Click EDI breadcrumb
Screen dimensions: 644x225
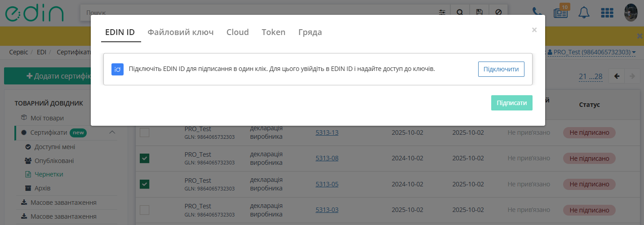pos(41,52)
